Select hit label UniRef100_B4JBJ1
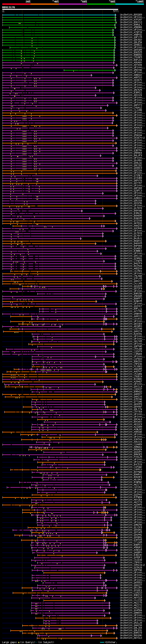 tap(131, 239)
